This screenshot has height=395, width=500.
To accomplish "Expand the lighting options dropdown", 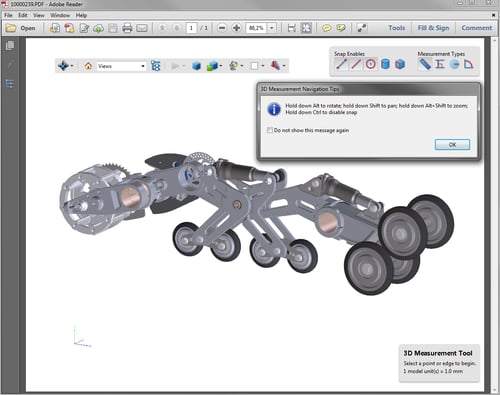I will tap(242, 66).
